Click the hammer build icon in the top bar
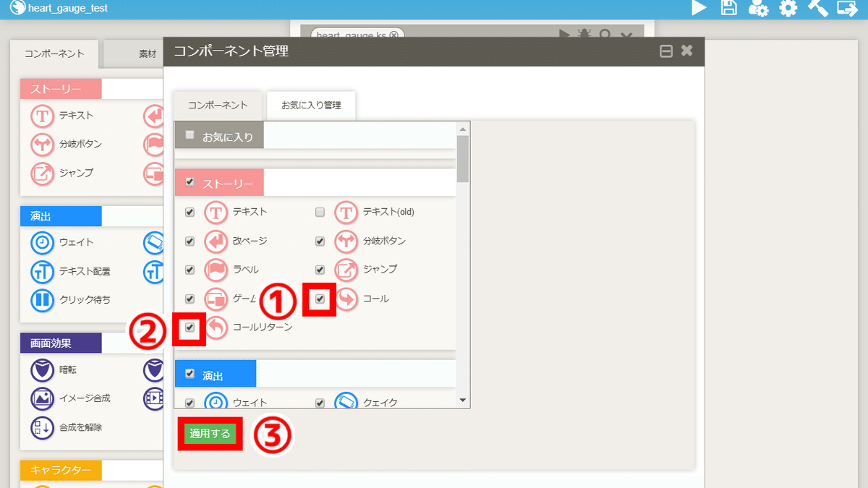Image resolution: width=868 pixels, height=488 pixels. [x=817, y=9]
